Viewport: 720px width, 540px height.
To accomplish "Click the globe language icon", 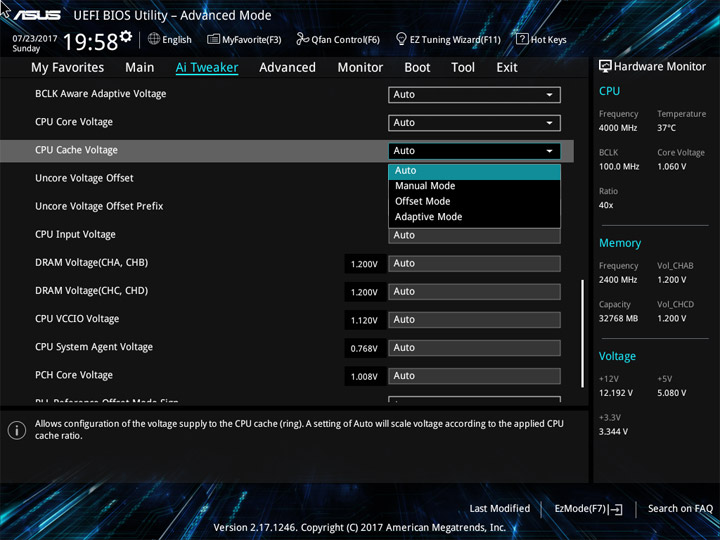I will [154, 39].
